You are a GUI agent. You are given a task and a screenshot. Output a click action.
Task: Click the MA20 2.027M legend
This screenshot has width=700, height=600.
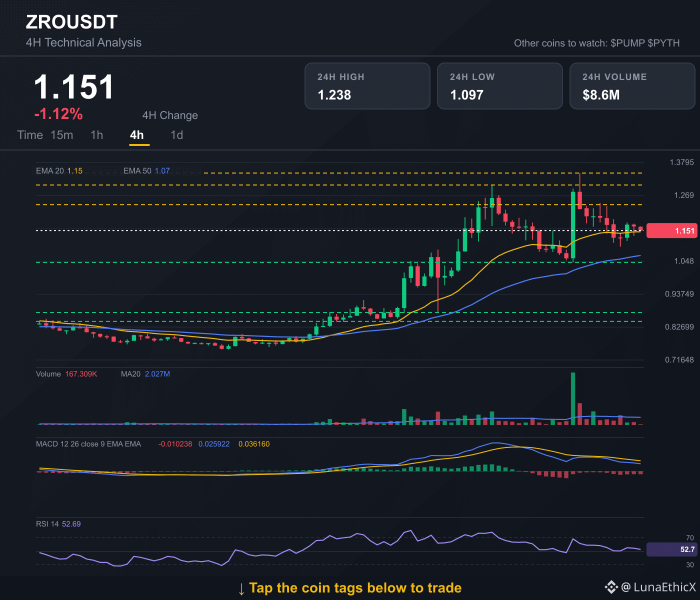[145, 374]
